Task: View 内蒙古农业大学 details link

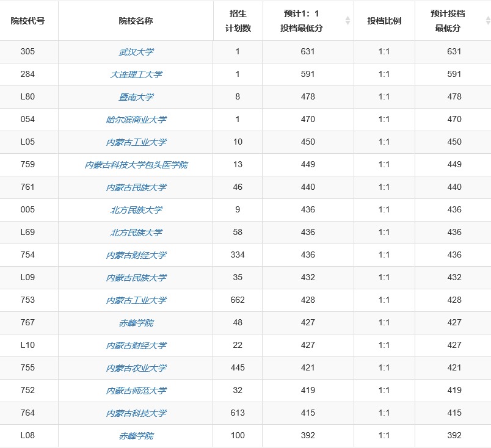Action: pyautogui.click(x=136, y=368)
